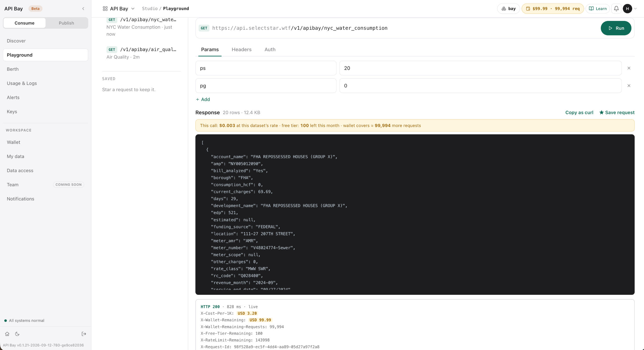Click the notifications bell icon
Screen dimensions: 644x350
point(616,9)
